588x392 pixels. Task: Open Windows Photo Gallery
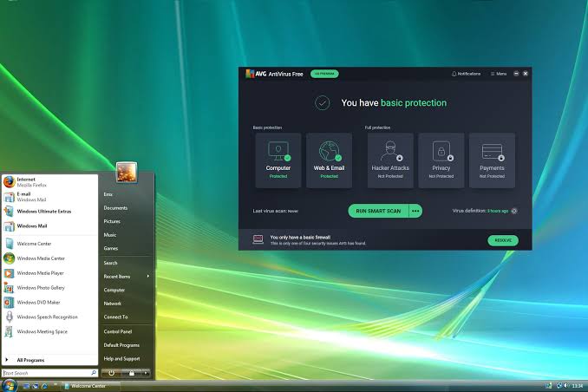click(x=49, y=288)
